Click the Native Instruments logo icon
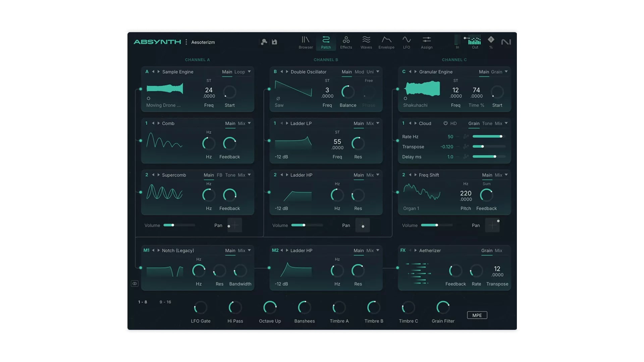 pos(506,42)
